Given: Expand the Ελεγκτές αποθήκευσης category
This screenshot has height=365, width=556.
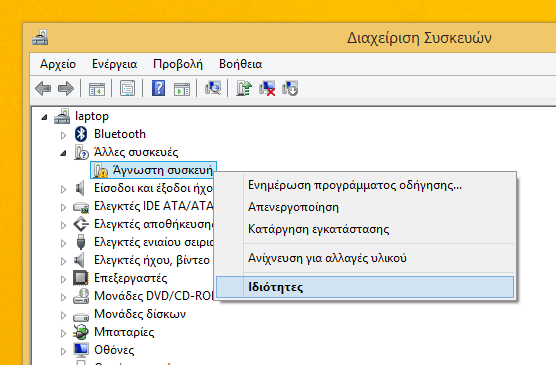Looking at the screenshot, I should pos(63,225).
